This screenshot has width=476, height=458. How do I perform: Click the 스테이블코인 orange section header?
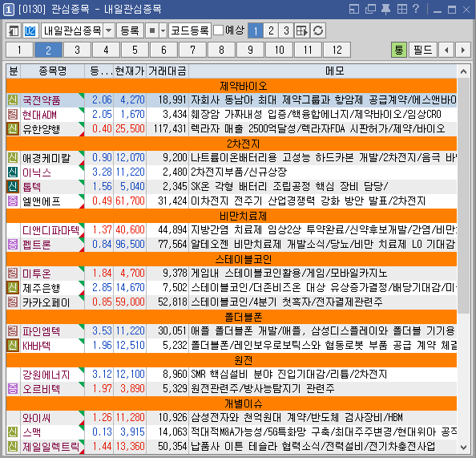click(232, 259)
